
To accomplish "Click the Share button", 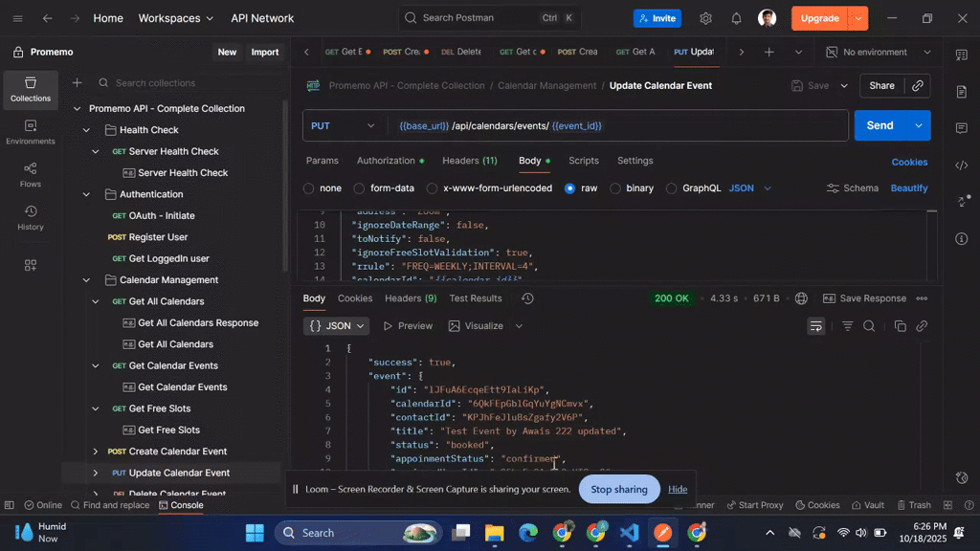I will pos(881,85).
